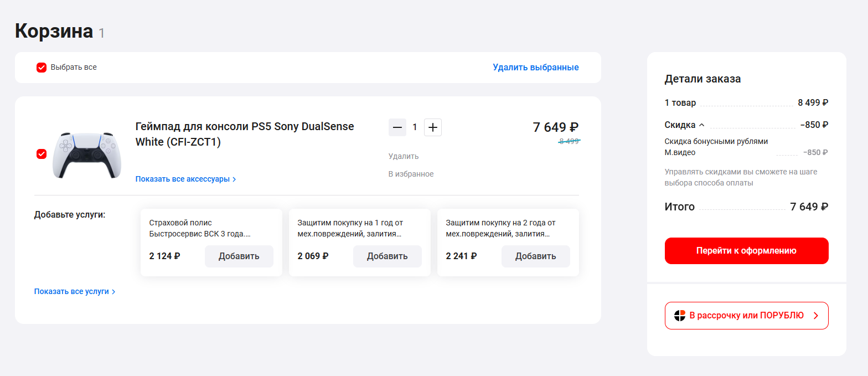Expand Показать все аксессуары link
The width and height of the screenshot is (868, 376).
[185, 179]
